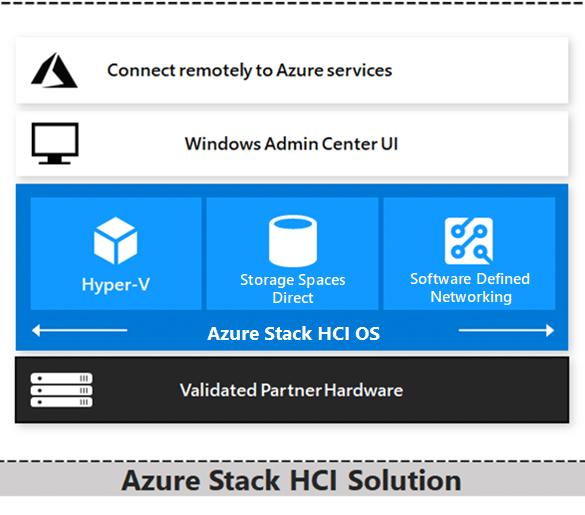Click the Storage Spaces Direct text label

coord(293,288)
